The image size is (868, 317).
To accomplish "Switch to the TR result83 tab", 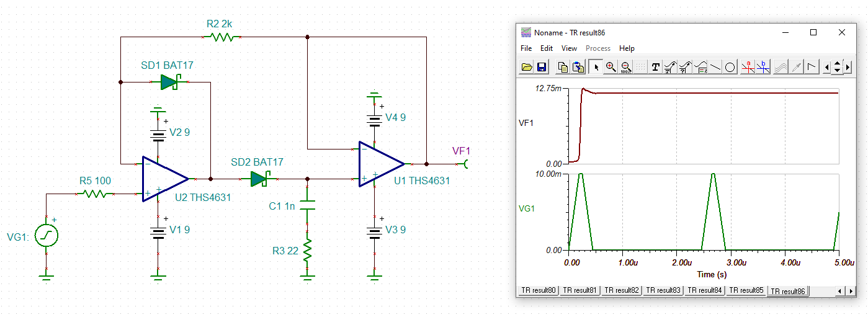I will point(663,290).
